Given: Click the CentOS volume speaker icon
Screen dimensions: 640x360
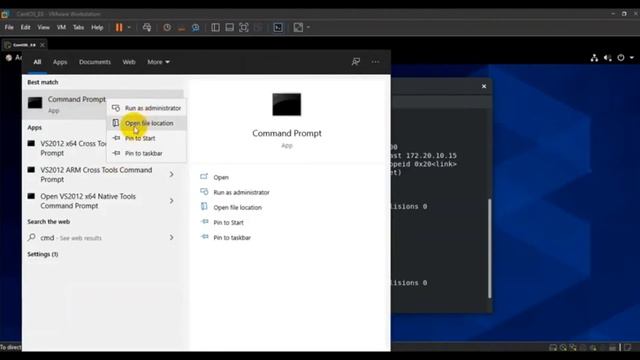Looking at the screenshot, I should 607,58.
